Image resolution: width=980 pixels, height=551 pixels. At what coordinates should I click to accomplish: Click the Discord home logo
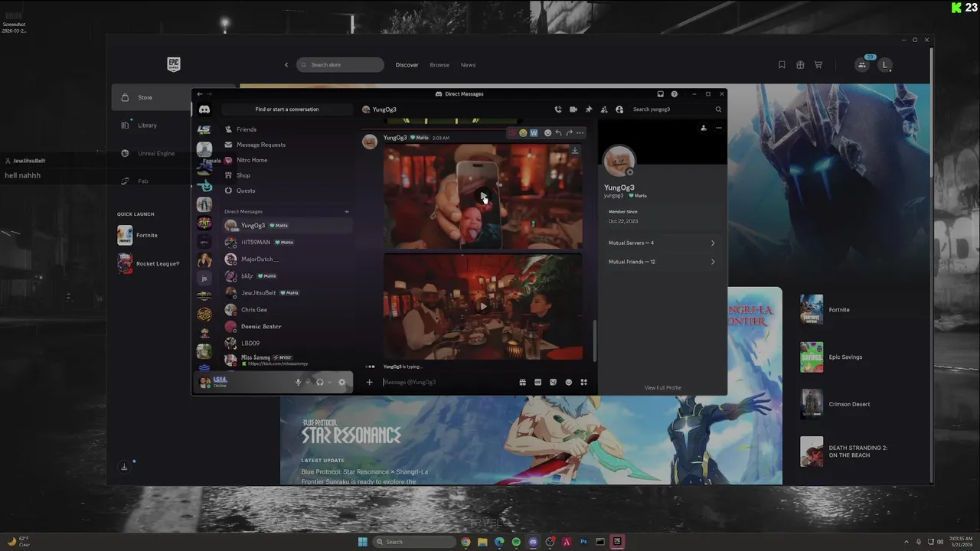coord(204,109)
